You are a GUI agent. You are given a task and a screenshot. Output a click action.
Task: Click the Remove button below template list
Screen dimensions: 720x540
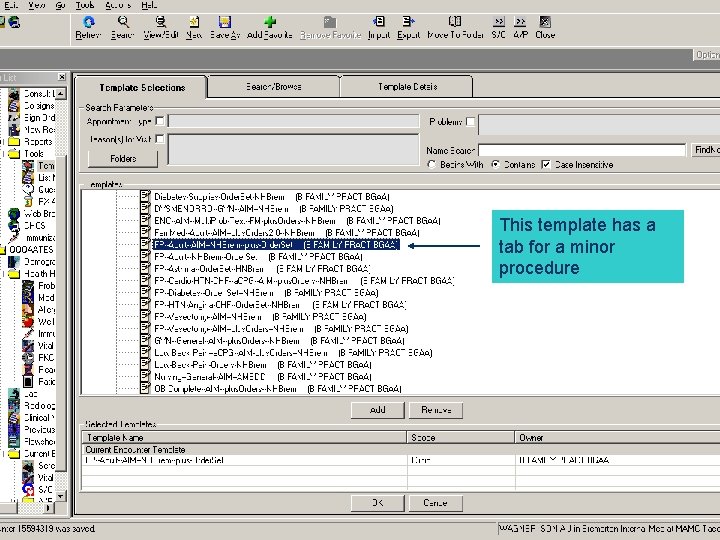pos(436,410)
